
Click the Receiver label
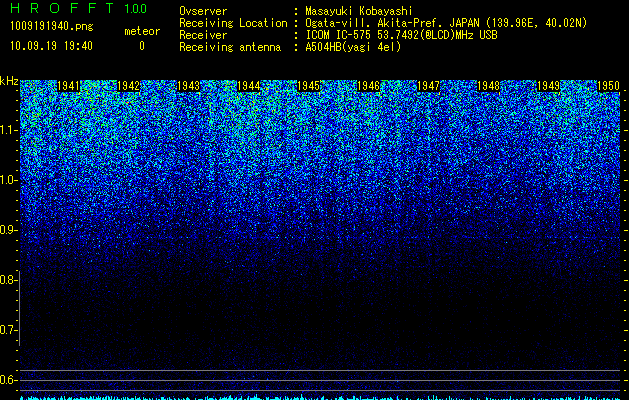point(203,35)
